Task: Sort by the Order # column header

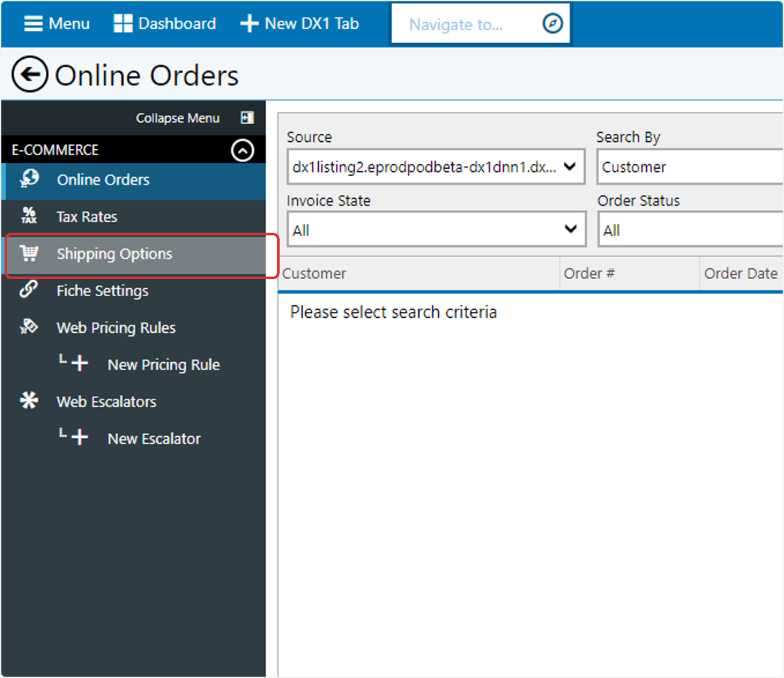Action: coord(589,273)
